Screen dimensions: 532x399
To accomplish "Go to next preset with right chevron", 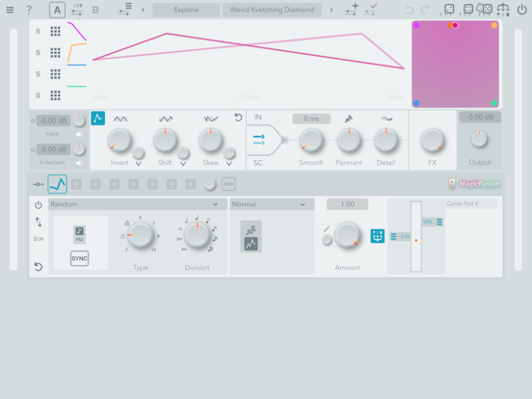I will click(x=332, y=10).
